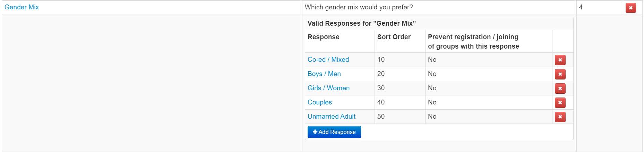Viewport: 644px width, 152px height.
Task: Select the Prevent registration column header
Action: tap(473, 42)
